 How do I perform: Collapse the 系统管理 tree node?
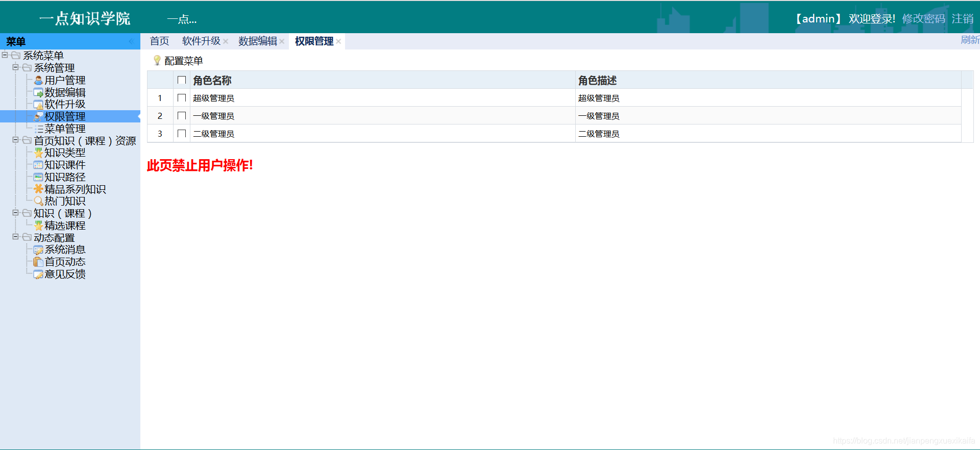(x=16, y=67)
